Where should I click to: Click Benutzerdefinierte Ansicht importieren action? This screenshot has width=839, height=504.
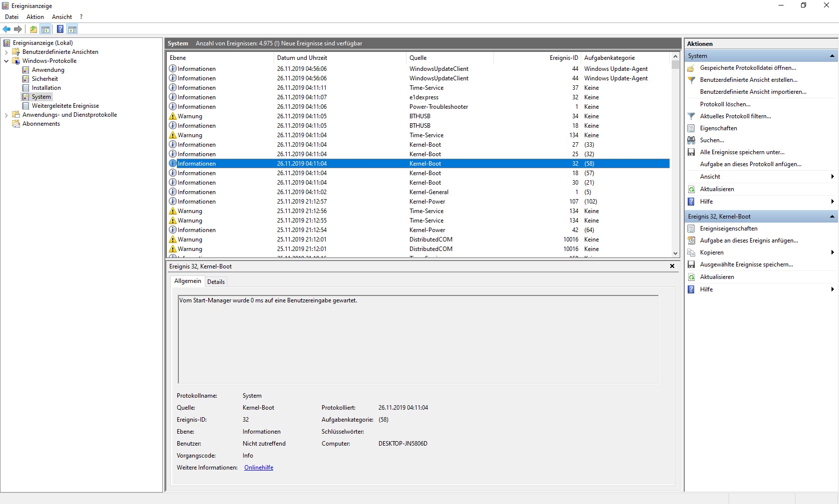pyautogui.click(x=753, y=92)
